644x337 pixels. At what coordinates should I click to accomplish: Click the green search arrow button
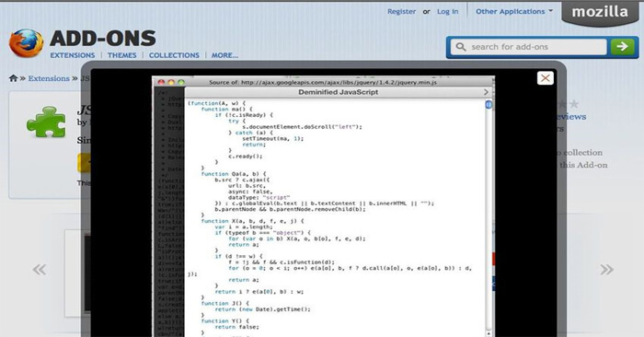pyautogui.click(x=622, y=46)
